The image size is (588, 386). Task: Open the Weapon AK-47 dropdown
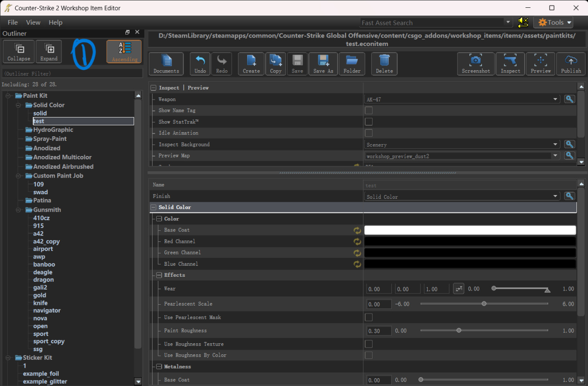click(462, 99)
